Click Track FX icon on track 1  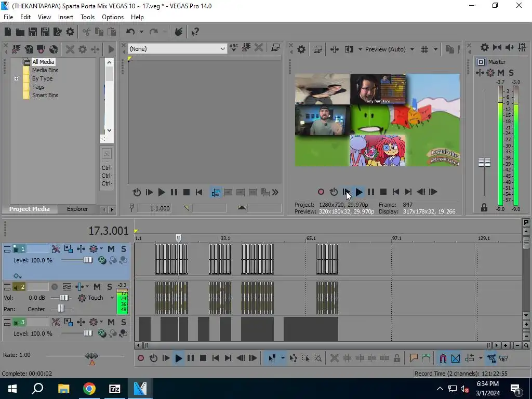click(x=81, y=249)
